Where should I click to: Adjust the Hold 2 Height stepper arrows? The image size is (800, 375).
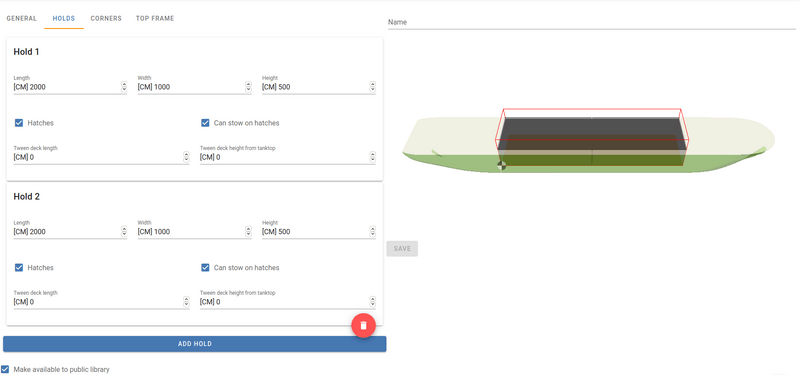372,232
